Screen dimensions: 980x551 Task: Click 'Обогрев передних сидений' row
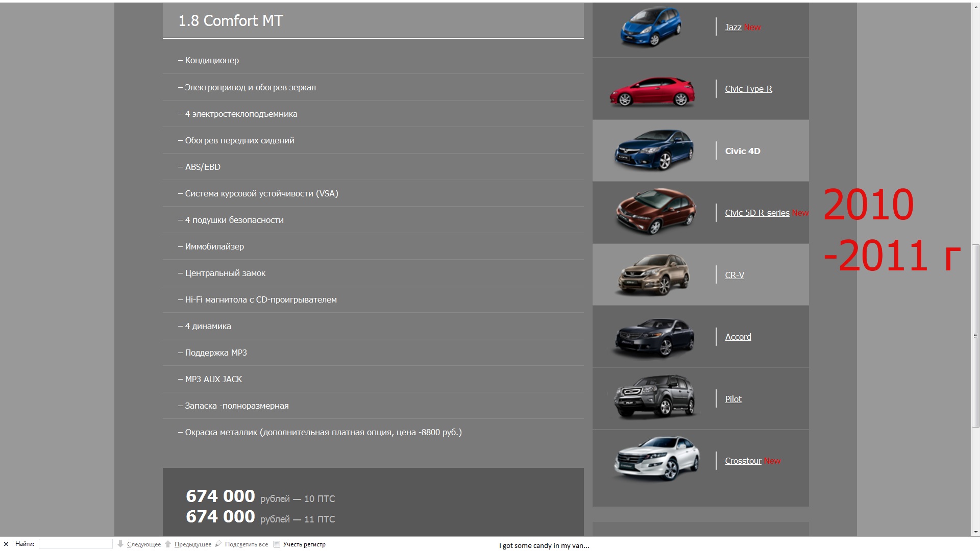373,140
